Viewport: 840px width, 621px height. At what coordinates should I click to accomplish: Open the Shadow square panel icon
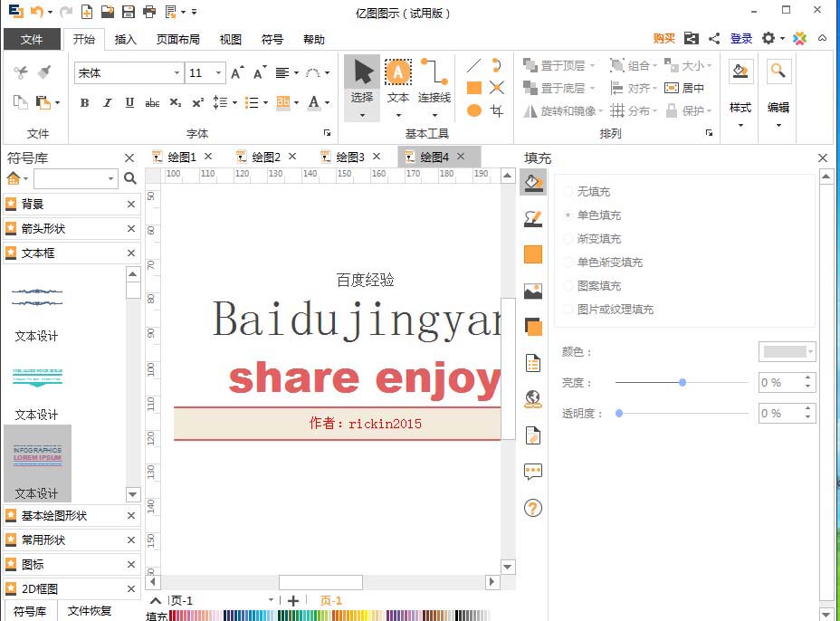[x=533, y=327]
